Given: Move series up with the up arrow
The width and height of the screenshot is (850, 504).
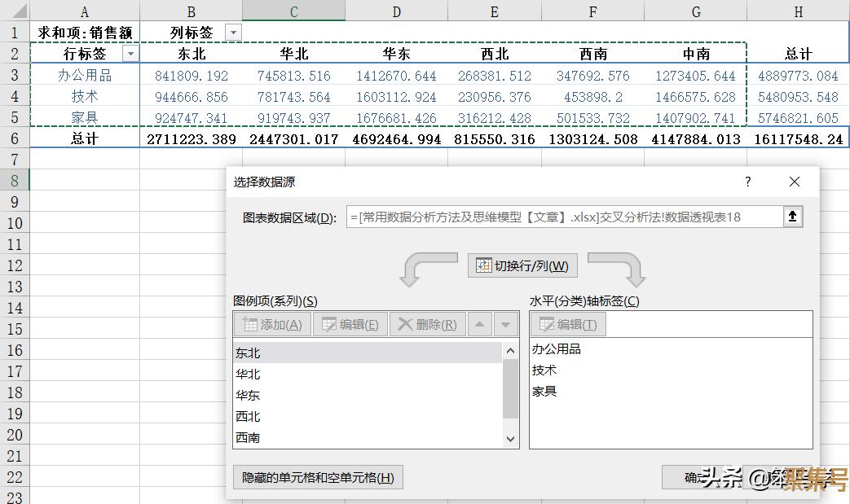Looking at the screenshot, I should tap(480, 325).
